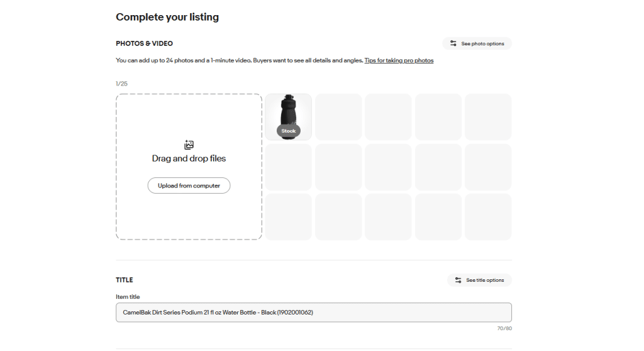644x351 pixels.
Task: Select the third photo slot in the top row
Action: point(388,117)
